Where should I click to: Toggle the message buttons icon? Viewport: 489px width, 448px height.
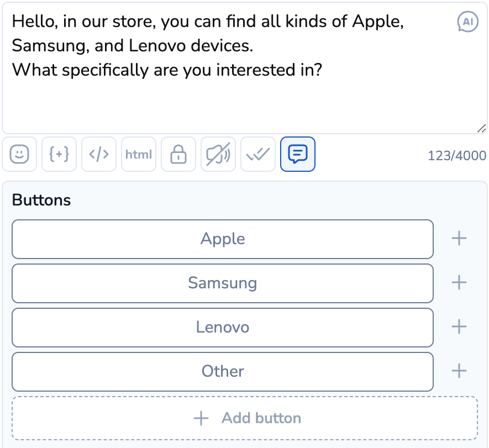point(298,154)
